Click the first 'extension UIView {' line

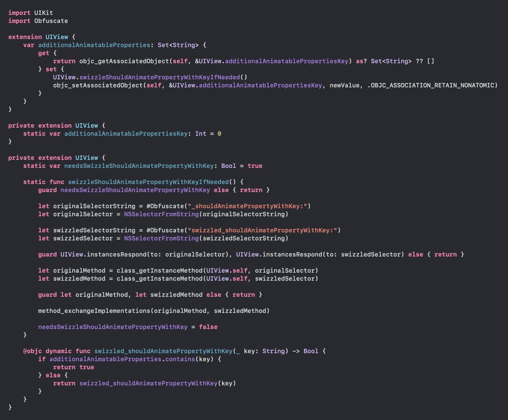pos(41,37)
